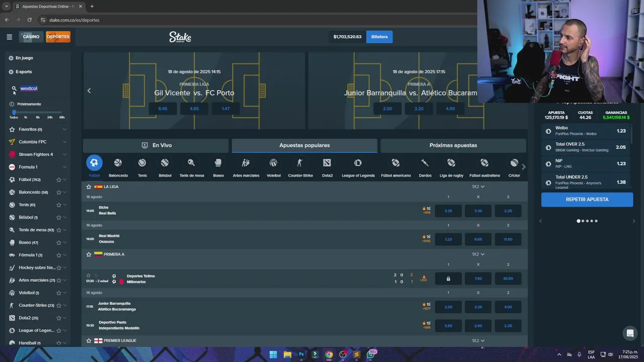Select the Counter-Strike icon

coord(300,163)
